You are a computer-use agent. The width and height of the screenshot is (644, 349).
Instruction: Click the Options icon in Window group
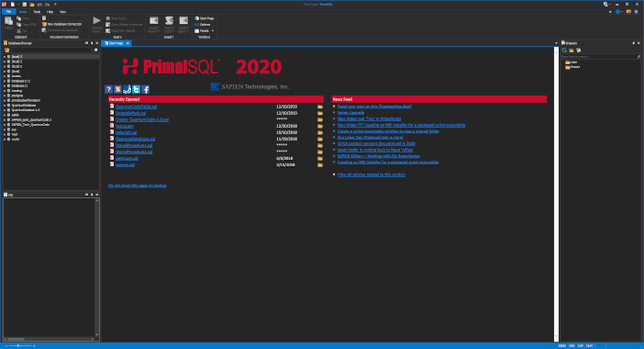[x=196, y=25]
